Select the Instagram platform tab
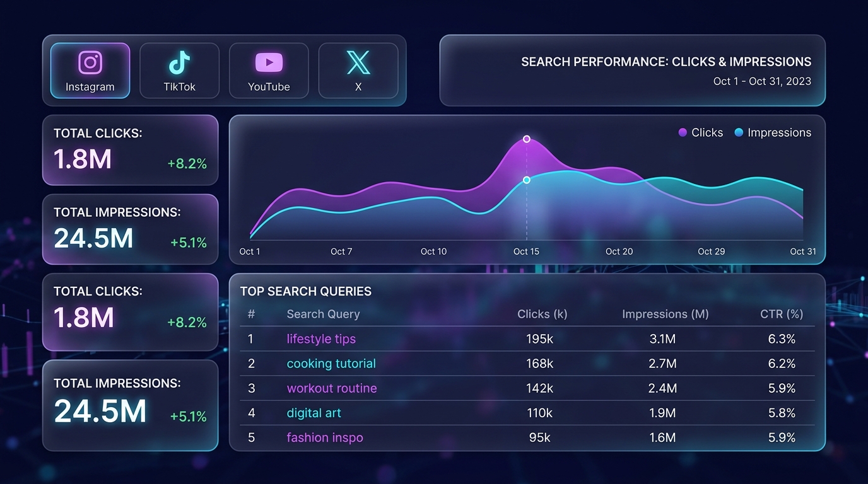868x484 pixels. tap(90, 71)
